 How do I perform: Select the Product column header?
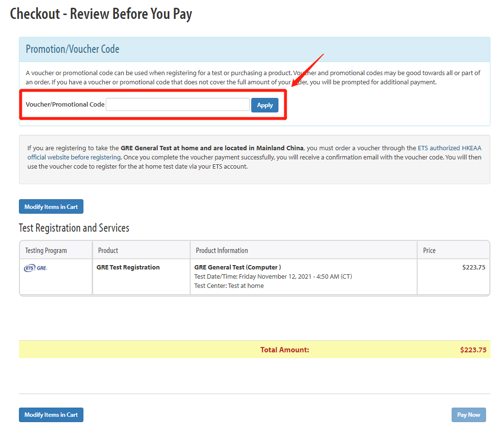108,251
